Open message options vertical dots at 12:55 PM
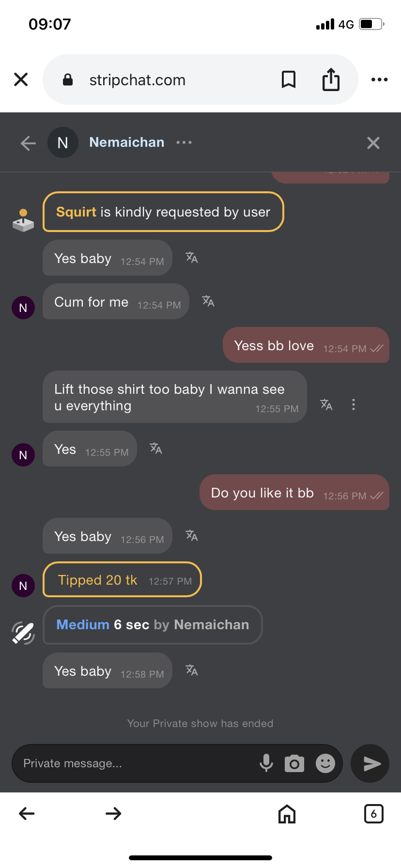This screenshot has width=401, height=868. tap(354, 404)
